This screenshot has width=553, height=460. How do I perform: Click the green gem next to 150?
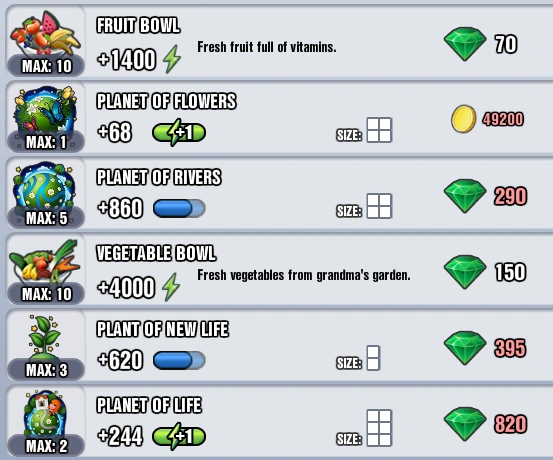pyautogui.click(x=465, y=272)
